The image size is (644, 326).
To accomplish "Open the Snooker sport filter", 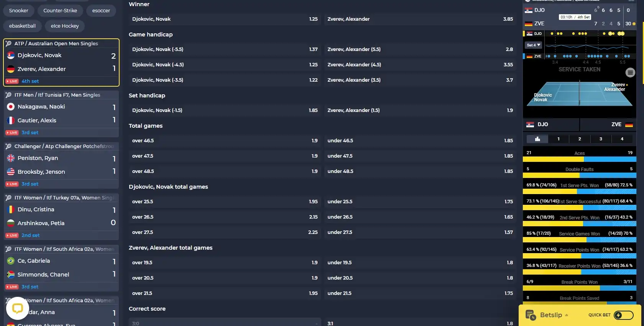I will tap(19, 11).
